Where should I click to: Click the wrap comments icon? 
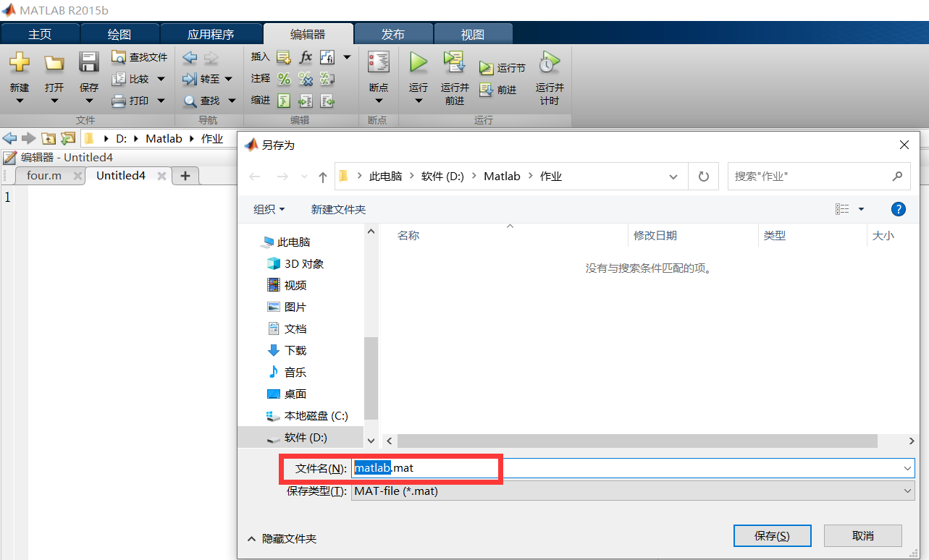coord(327,79)
